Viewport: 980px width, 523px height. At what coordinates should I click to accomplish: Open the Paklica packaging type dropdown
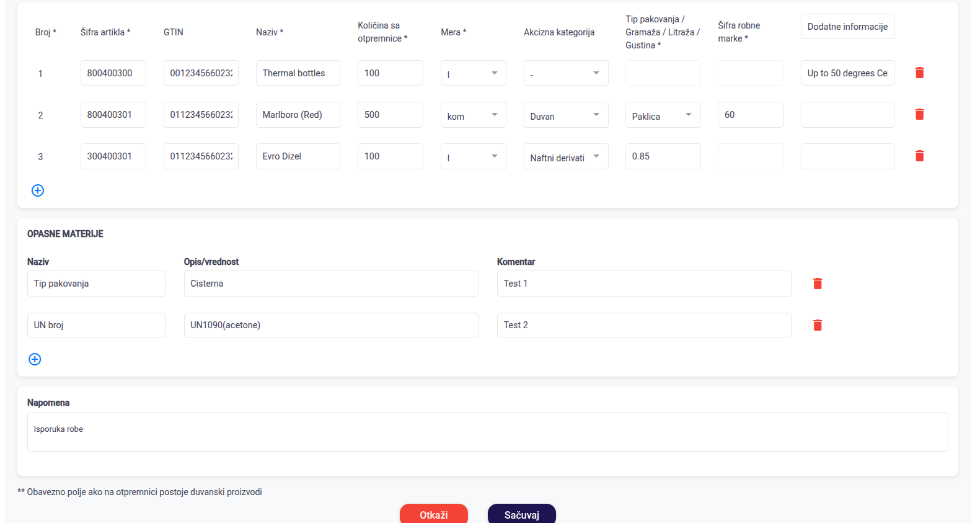click(x=662, y=115)
